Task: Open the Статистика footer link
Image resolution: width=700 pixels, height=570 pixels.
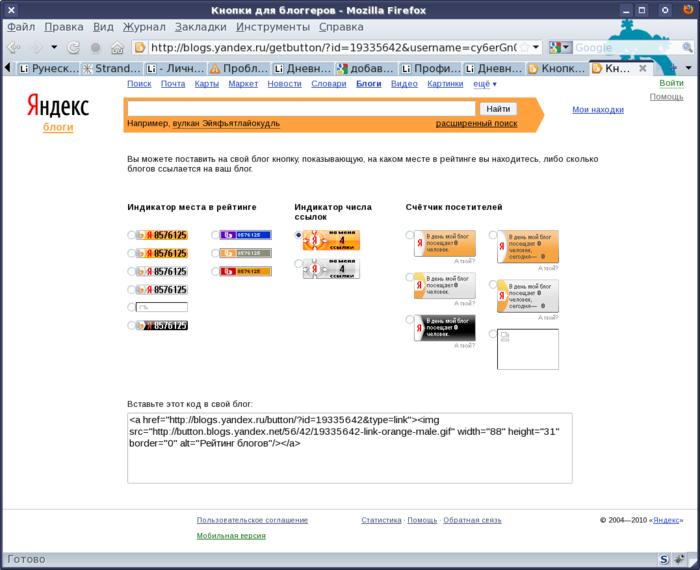Action: [x=381, y=520]
